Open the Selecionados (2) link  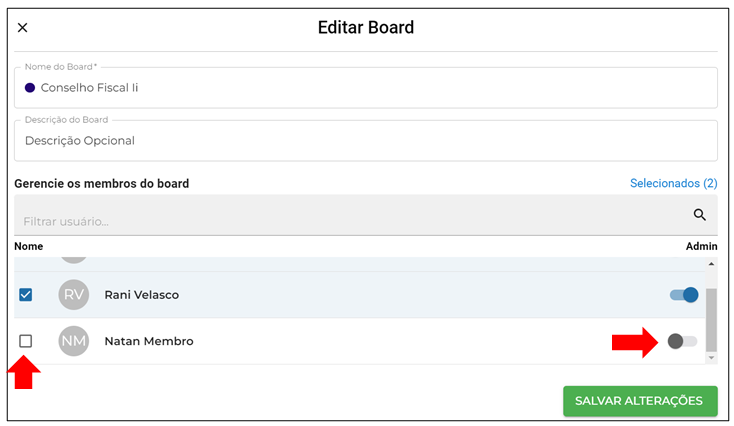pos(673,183)
